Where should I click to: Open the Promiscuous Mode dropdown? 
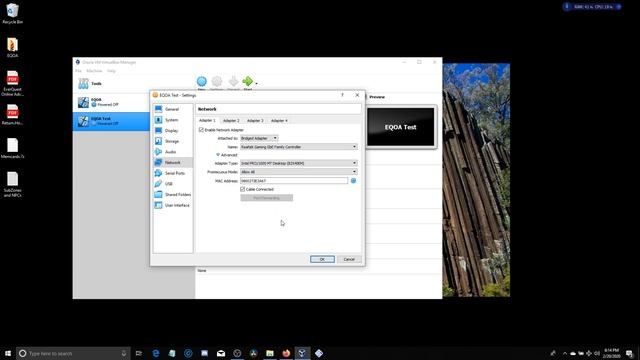299,172
